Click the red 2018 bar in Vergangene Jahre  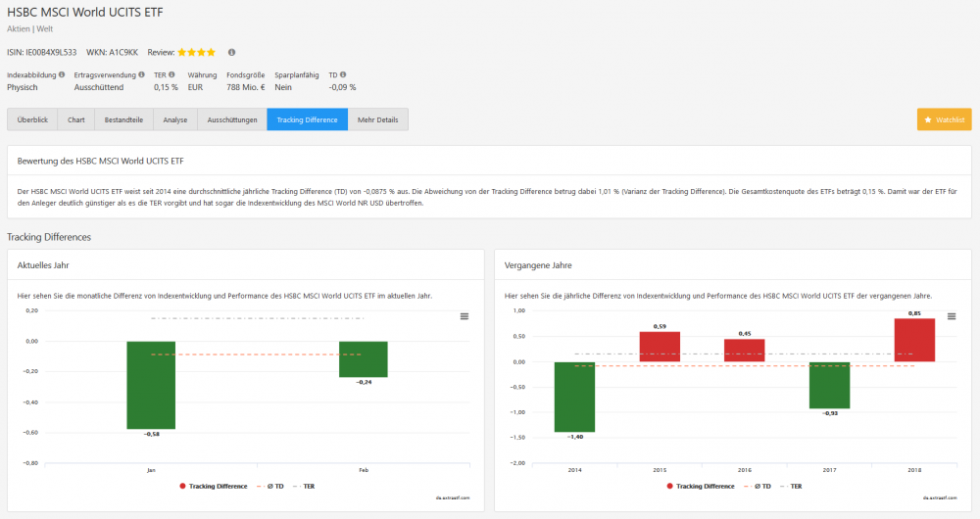pos(913,340)
